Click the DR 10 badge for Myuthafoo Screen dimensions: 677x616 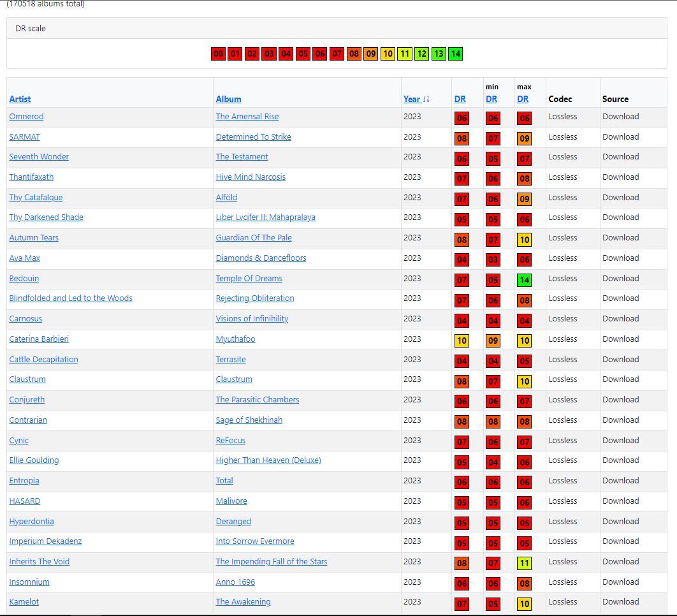tap(462, 341)
